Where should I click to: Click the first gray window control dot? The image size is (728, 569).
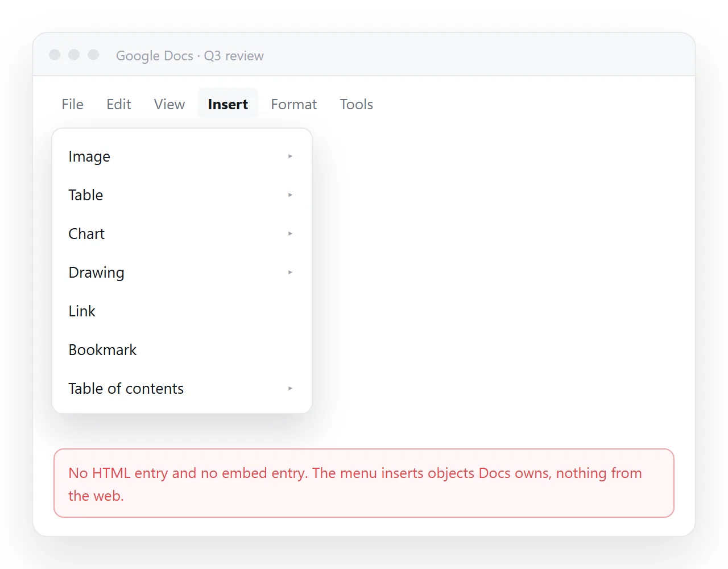[55, 55]
